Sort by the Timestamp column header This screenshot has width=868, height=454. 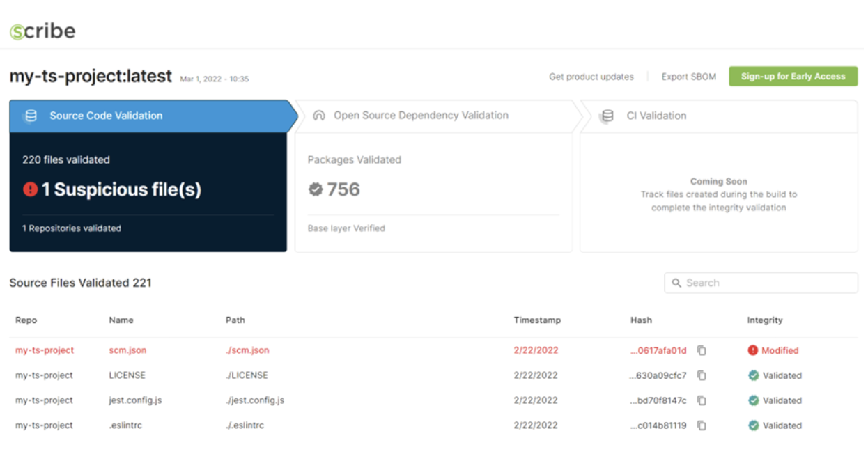[537, 320]
